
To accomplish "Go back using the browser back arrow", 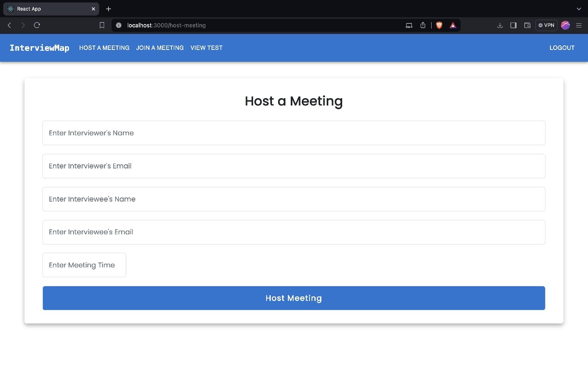I will point(9,25).
